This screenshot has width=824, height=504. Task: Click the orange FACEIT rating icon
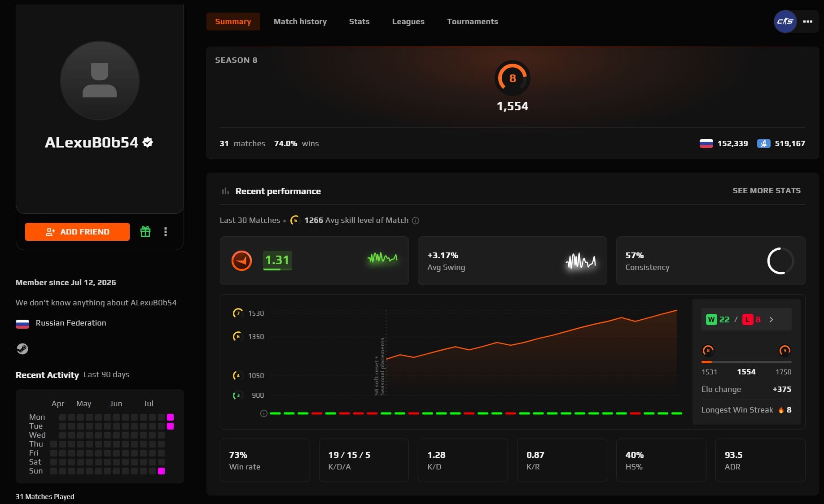click(x=241, y=261)
